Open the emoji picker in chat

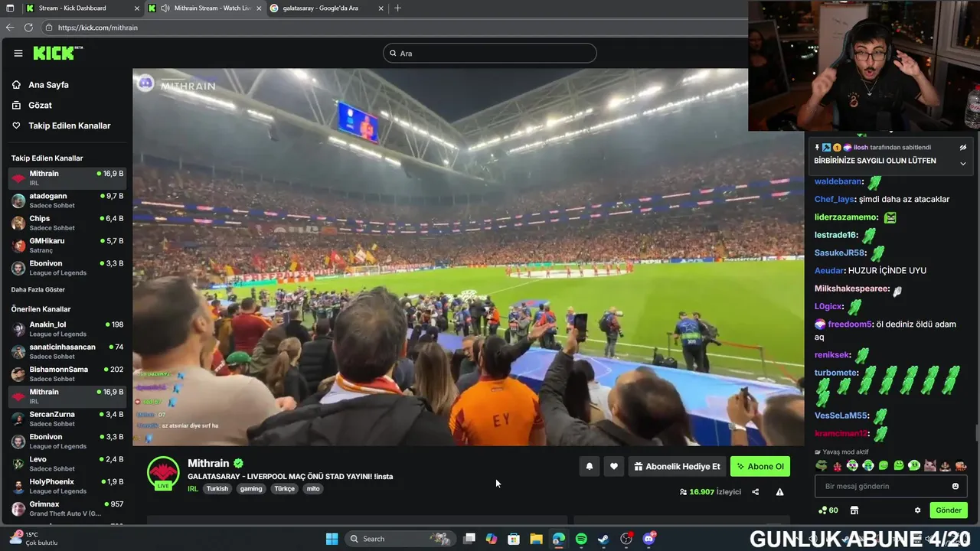coord(955,486)
